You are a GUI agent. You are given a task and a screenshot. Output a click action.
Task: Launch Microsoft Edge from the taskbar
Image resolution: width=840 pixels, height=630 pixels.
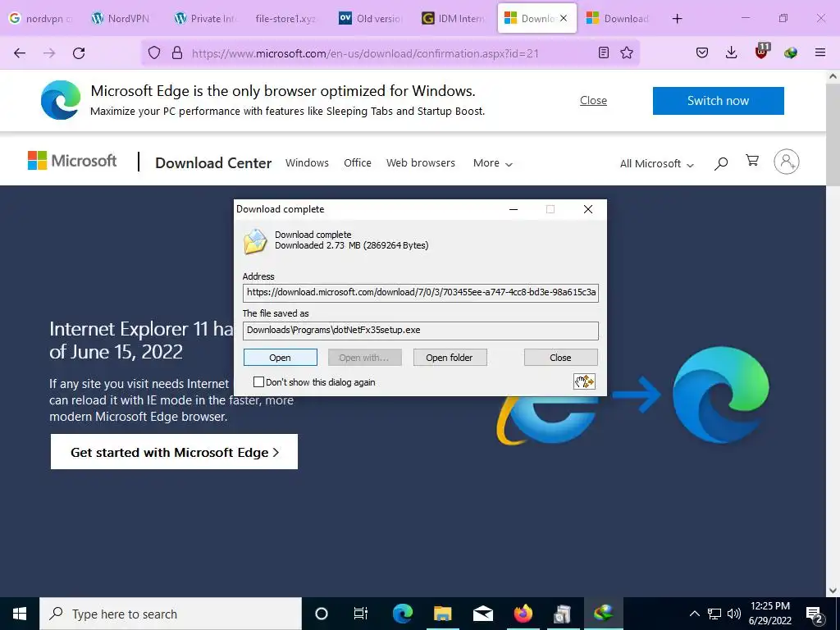coord(402,614)
